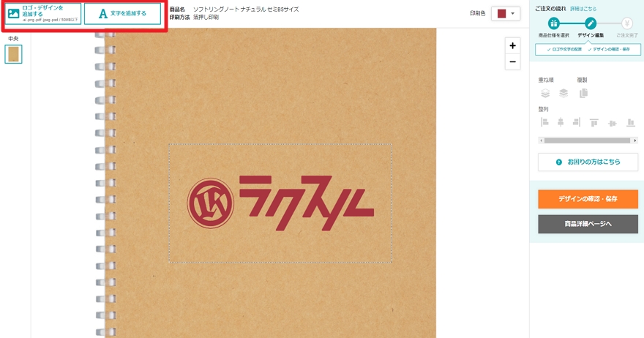Image resolution: width=644 pixels, height=338 pixels.
Task: Click the 'お困りの方はこちら' help button
Action: click(588, 162)
